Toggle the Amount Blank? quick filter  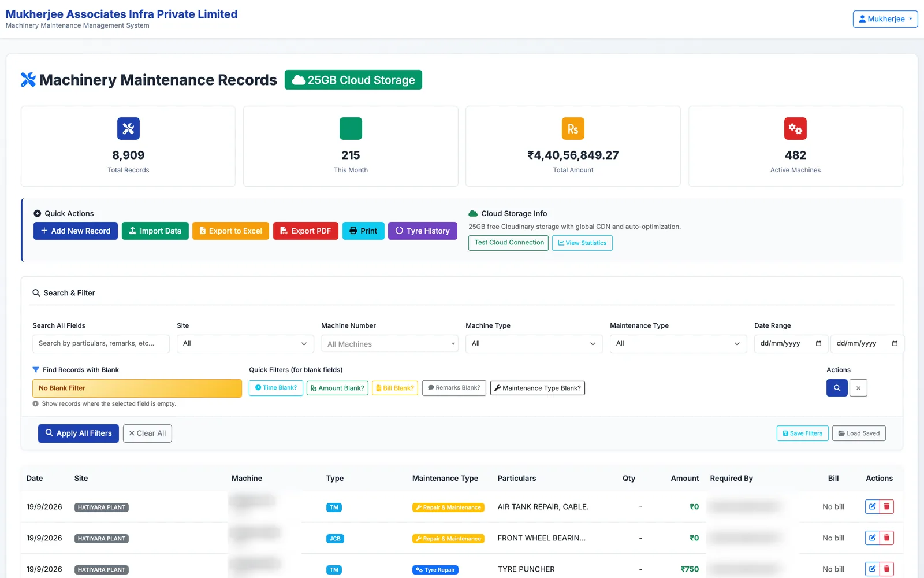tap(337, 388)
